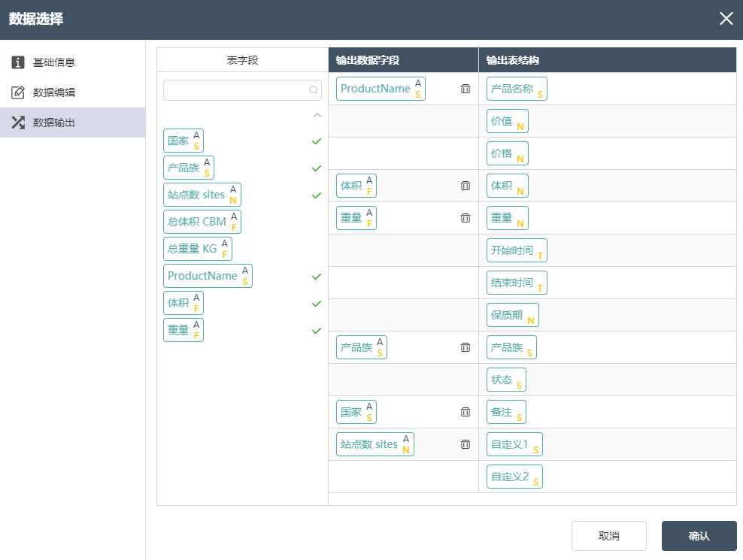Toggle the check mark beside 重量 table field
Image resolution: width=743 pixels, height=560 pixels.
pyautogui.click(x=317, y=330)
